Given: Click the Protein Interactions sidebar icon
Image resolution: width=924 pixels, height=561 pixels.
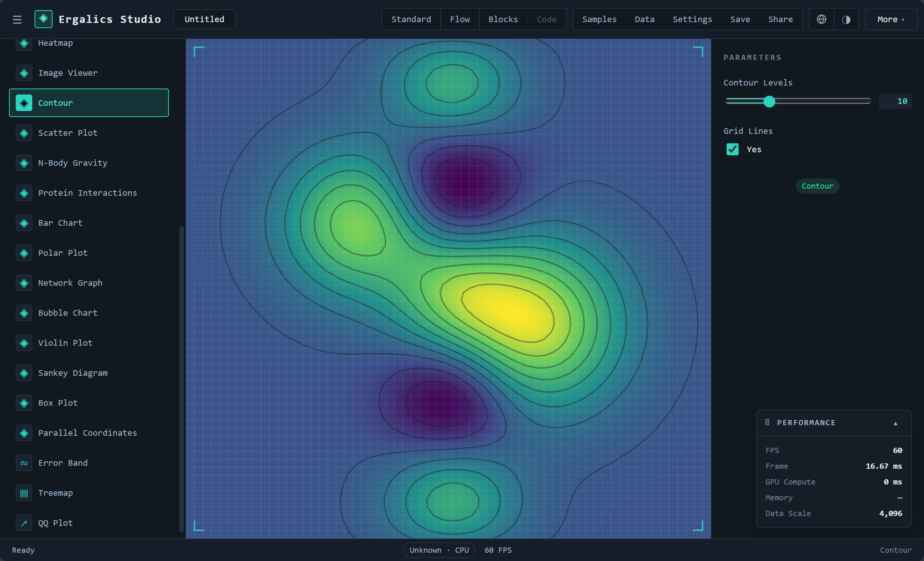Looking at the screenshot, I should coord(24,193).
